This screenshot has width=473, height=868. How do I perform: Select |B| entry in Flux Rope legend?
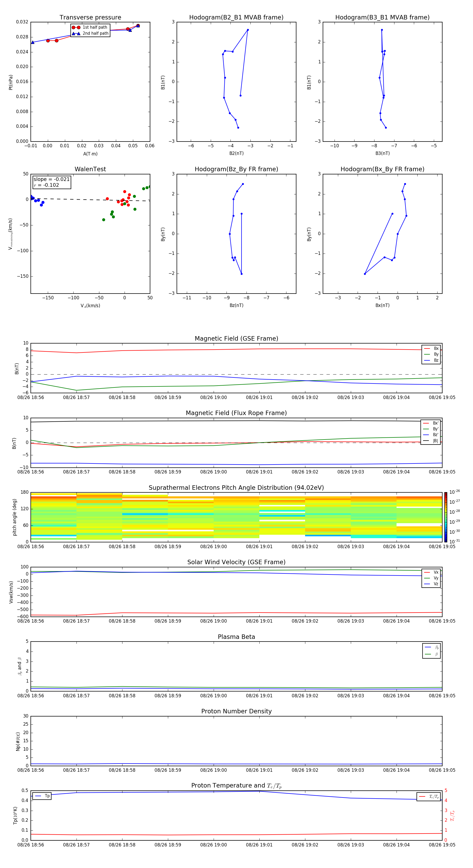[431, 441]
